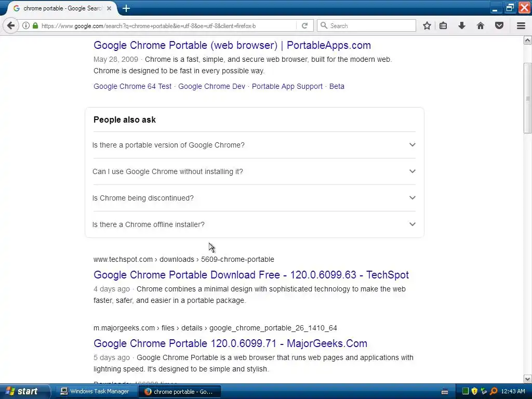Open a new tab with the plus button
Screen dimensions: 532x399
pos(126,8)
